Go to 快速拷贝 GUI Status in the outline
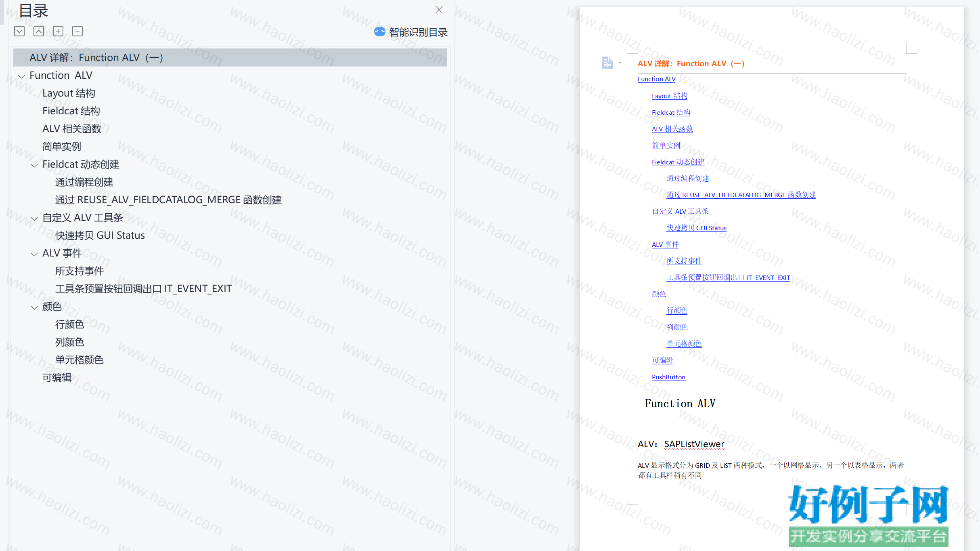Image resolution: width=980 pixels, height=551 pixels. tap(100, 235)
